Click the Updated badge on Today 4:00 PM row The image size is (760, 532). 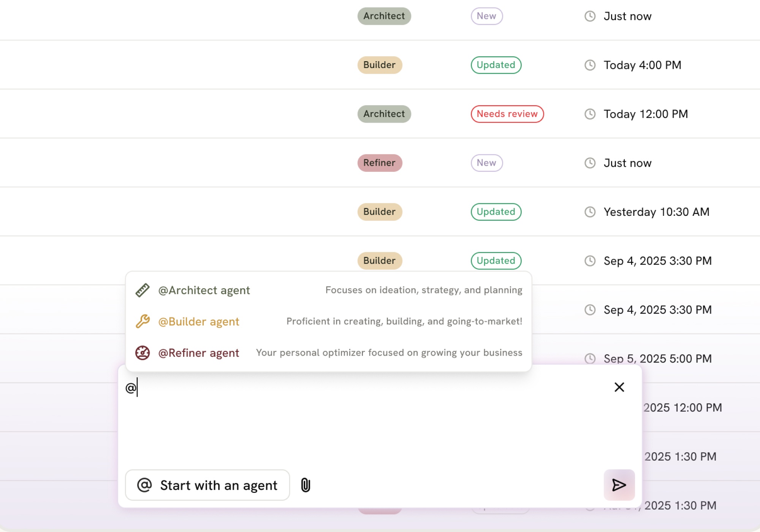tap(496, 65)
